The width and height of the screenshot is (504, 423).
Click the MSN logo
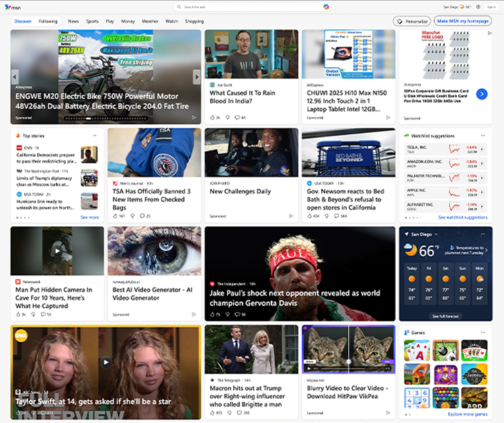[x=13, y=7]
